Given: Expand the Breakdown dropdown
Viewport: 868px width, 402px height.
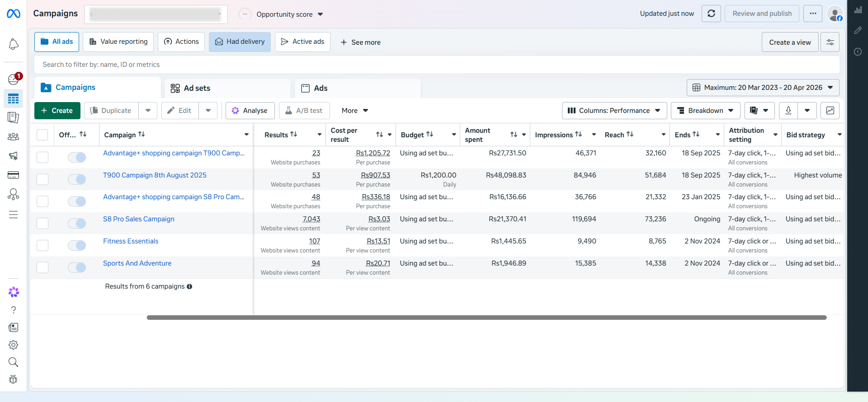Looking at the screenshot, I should coord(705,111).
